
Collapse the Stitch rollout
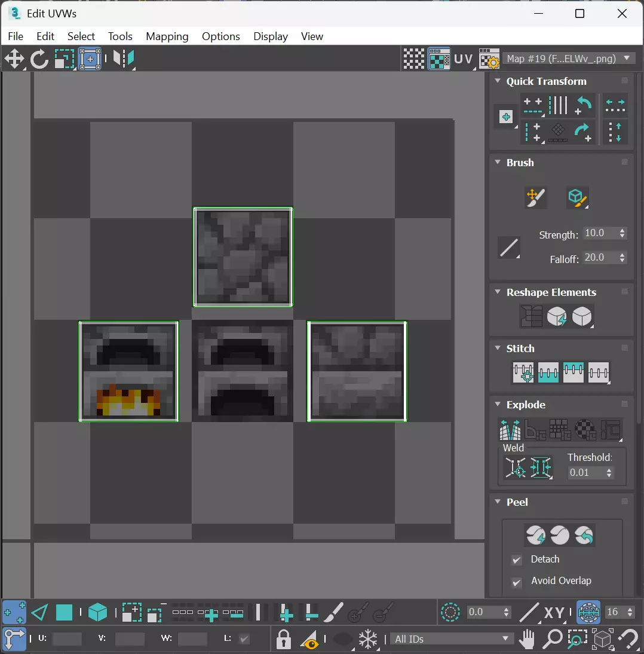498,348
